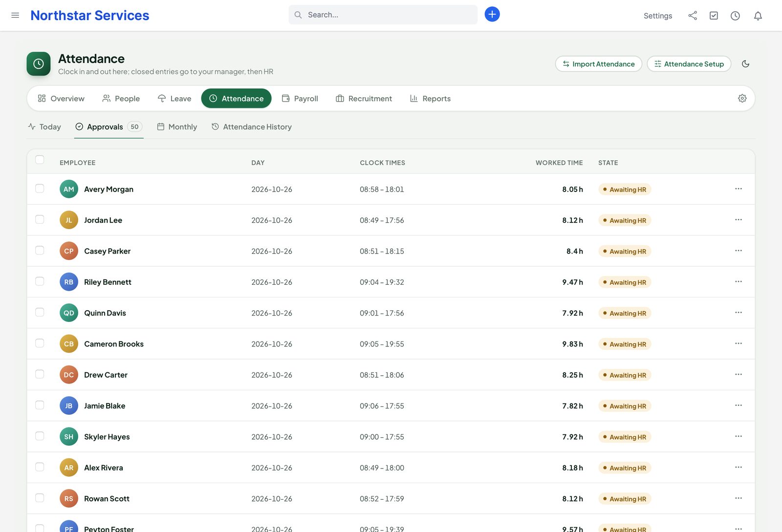This screenshot has width=782, height=532.
Task: Open the task checkbox icon in header
Action: pos(714,16)
